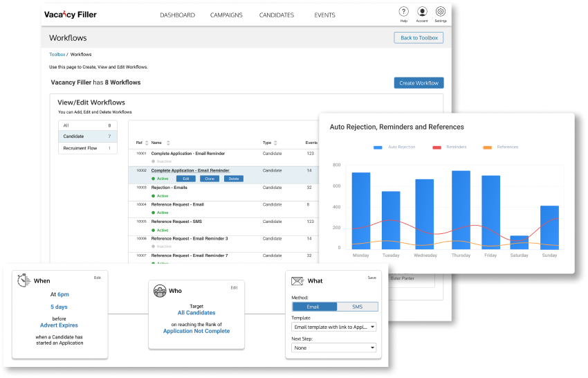588x378 pixels.
Task: Click the 6pm time value
Action: click(63, 295)
